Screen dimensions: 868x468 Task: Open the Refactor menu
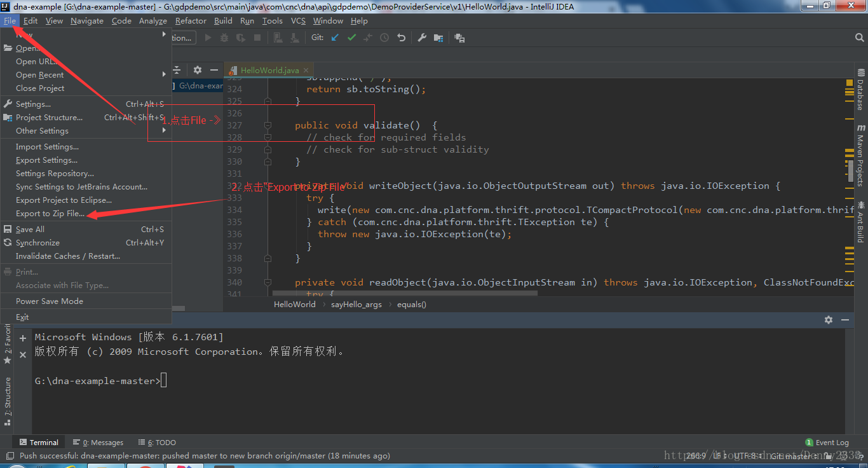click(191, 20)
